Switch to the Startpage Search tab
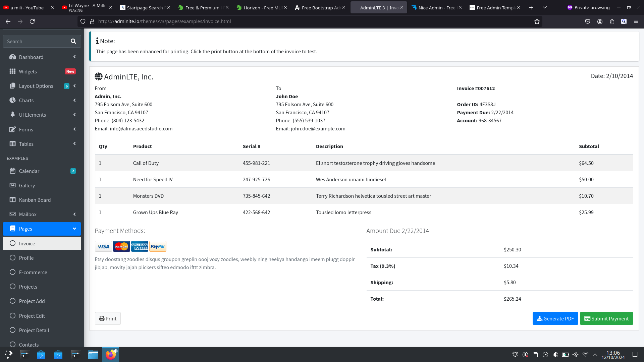The image size is (644, 362). pyautogui.click(x=144, y=7)
